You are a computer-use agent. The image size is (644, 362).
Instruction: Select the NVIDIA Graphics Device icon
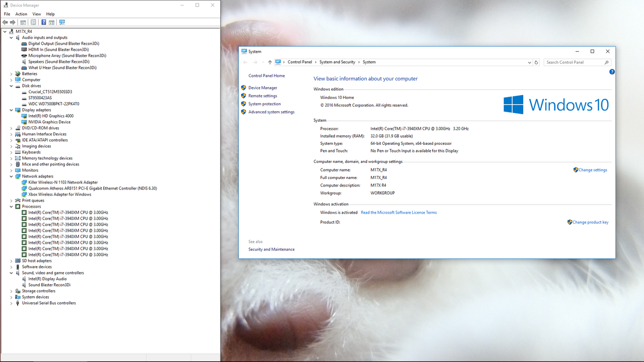click(24, 122)
